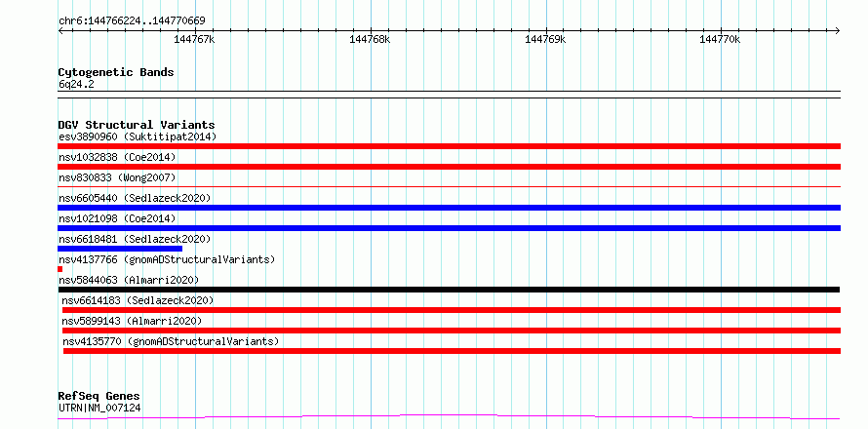Select the red bar under esv3890960
This screenshot has height=429, width=868.
pos(449,146)
